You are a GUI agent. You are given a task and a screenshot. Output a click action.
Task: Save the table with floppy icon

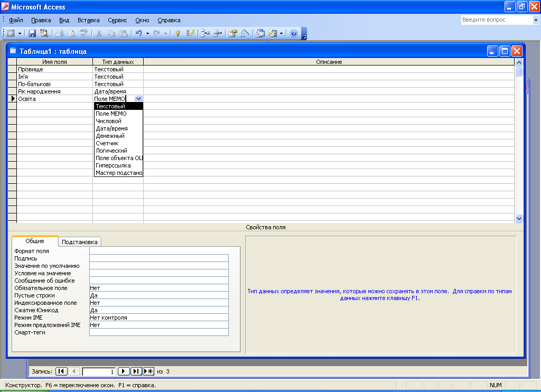(x=32, y=33)
